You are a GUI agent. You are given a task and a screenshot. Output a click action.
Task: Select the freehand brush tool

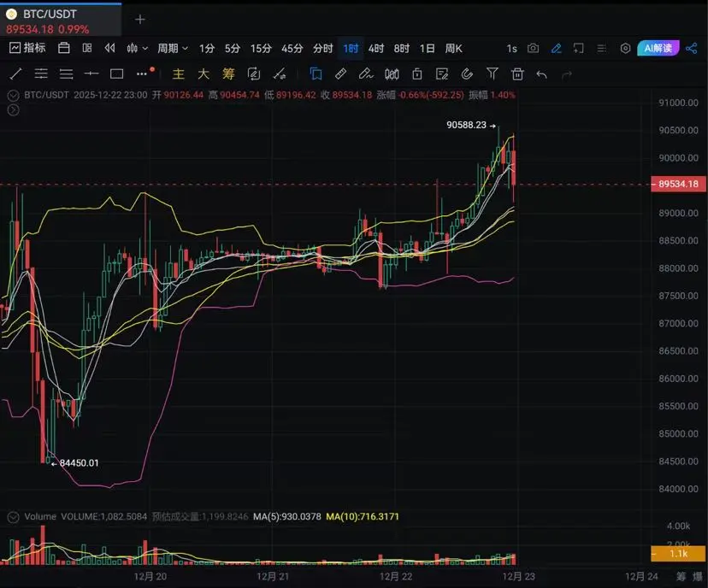tap(366, 73)
